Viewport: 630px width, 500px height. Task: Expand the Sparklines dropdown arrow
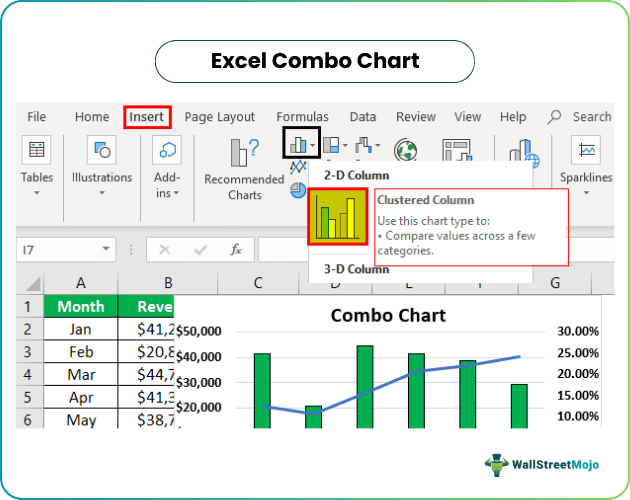(586, 193)
